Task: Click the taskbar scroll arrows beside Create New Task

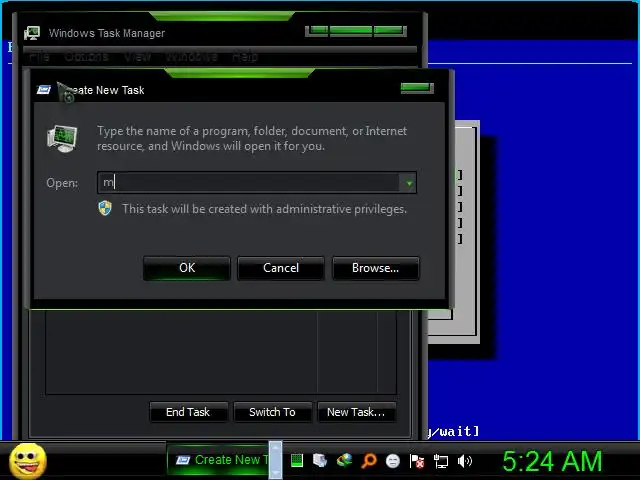Action: 276,460
